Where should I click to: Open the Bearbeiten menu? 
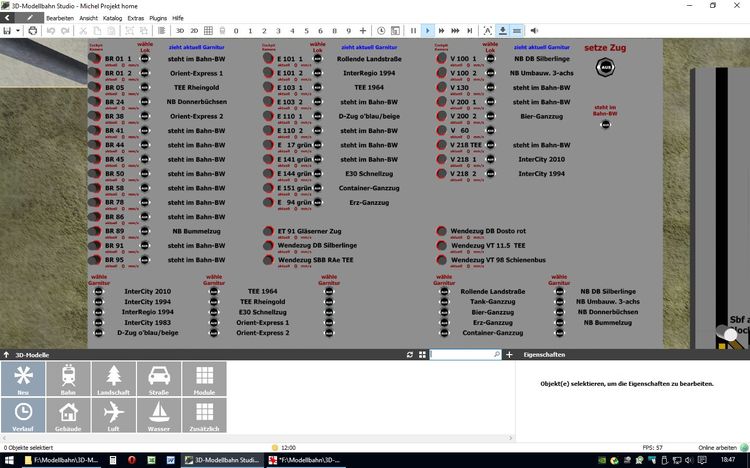click(60, 18)
